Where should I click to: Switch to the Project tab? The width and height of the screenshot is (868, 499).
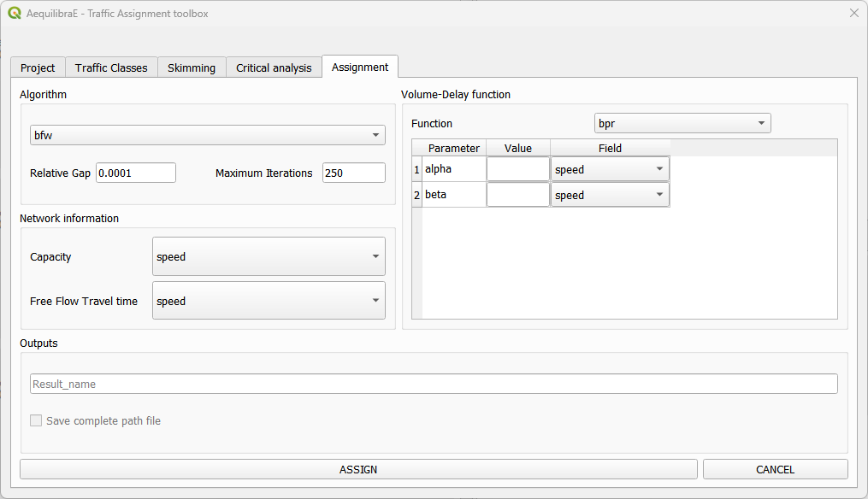(x=38, y=68)
